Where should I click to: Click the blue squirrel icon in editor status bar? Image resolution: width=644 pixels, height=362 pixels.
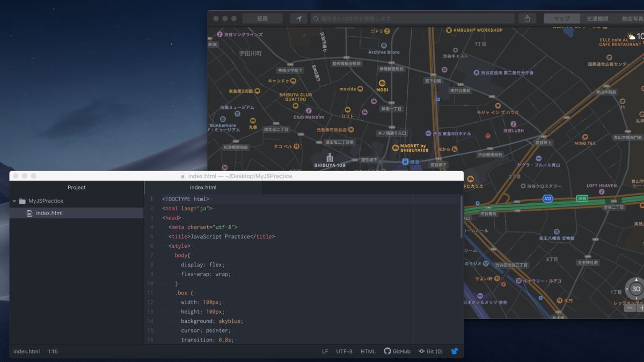pos(455,351)
